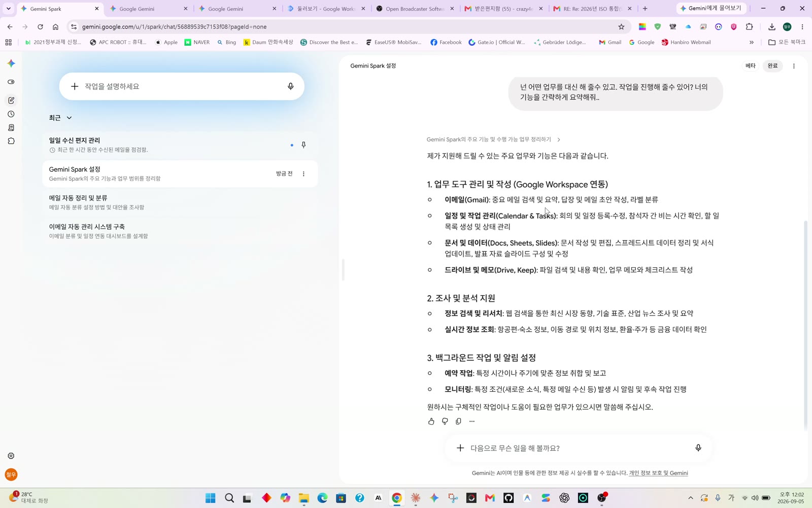The width and height of the screenshot is (812, 508).
Task: Switch to the Open Broadcaster Software tab
Action: click(x=415, y=9)
